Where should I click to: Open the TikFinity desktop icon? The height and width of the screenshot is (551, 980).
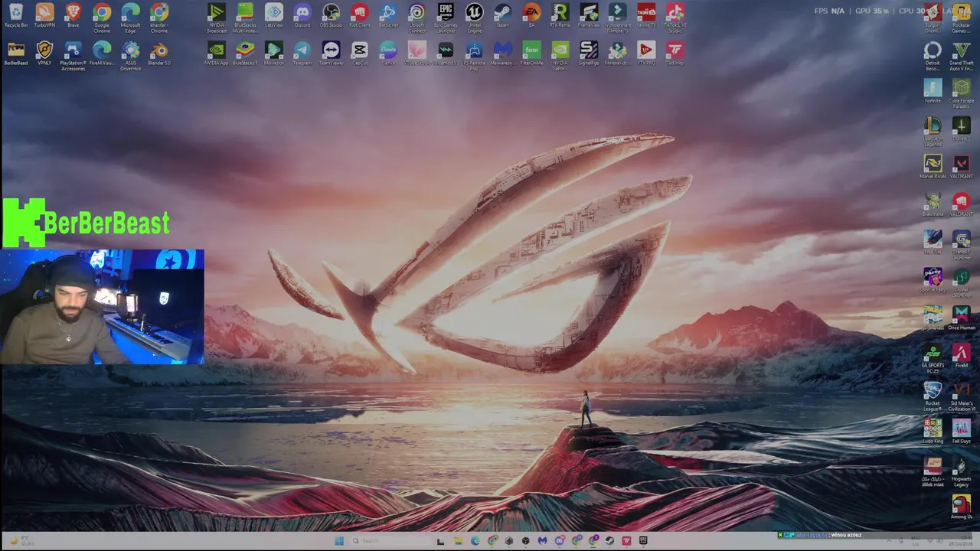[x=675, y=54]
